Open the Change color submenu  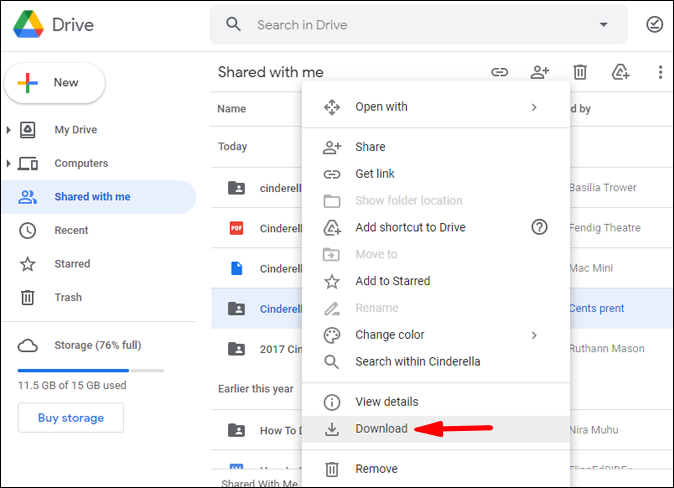coord(390,335)
